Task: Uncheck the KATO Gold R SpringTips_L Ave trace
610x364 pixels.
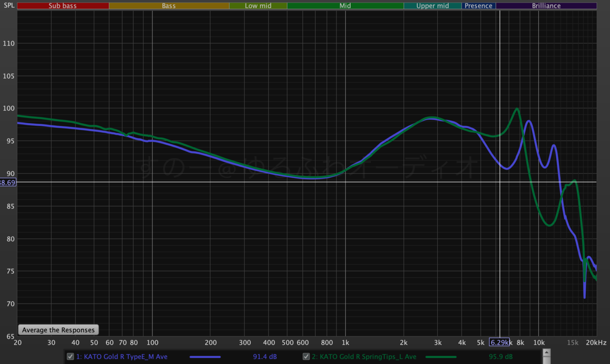Action: tap(307, 357)
